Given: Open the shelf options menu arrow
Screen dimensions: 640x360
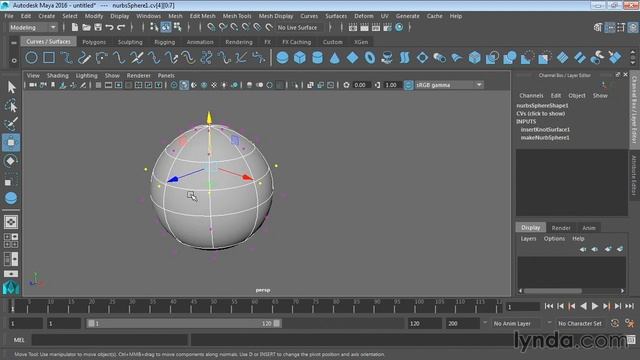Looking at the screenshot, I should coord(14,60).
